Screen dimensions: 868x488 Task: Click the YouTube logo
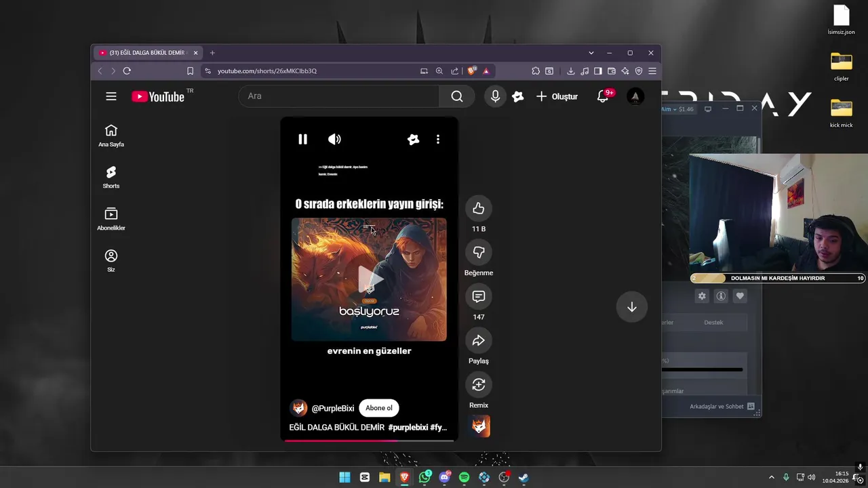tap(158, 96)
